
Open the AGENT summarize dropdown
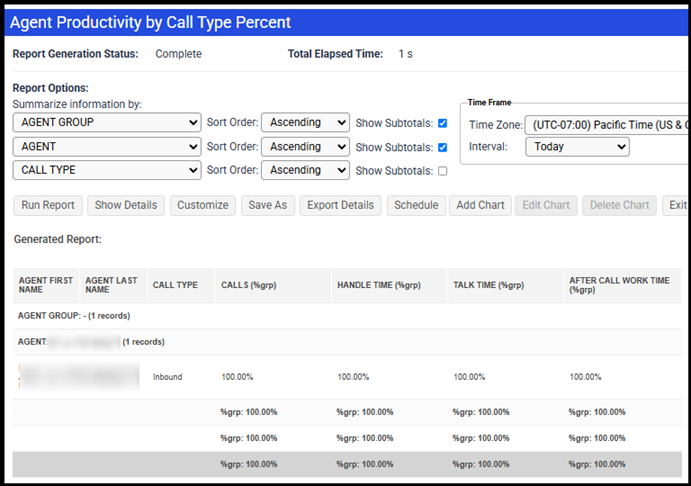[x=107, y=146]
